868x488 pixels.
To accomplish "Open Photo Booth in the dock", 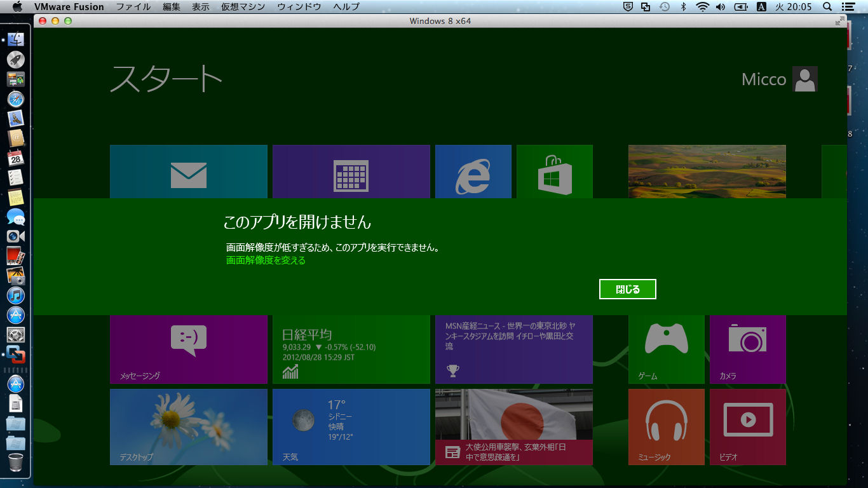I will [16, 256].
